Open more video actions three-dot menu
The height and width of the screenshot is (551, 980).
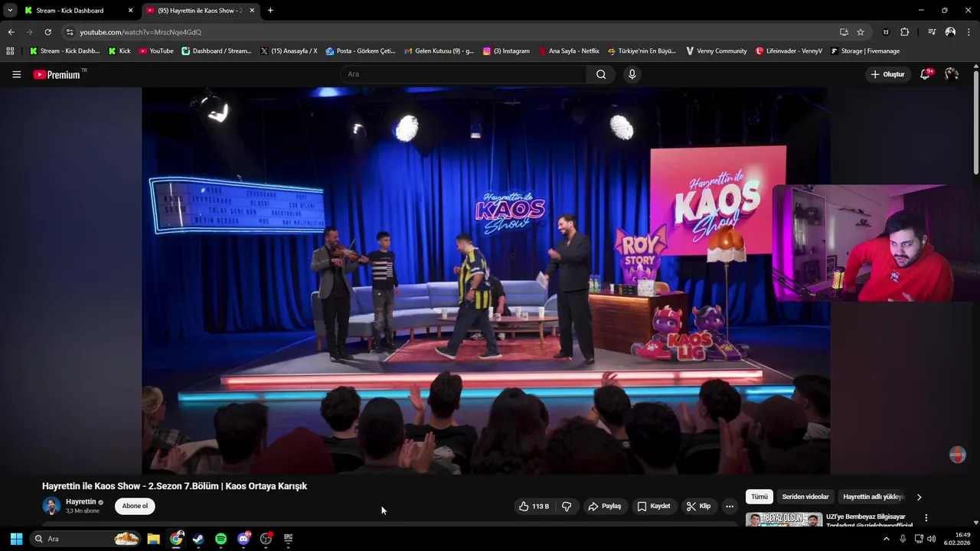point(730,506)
